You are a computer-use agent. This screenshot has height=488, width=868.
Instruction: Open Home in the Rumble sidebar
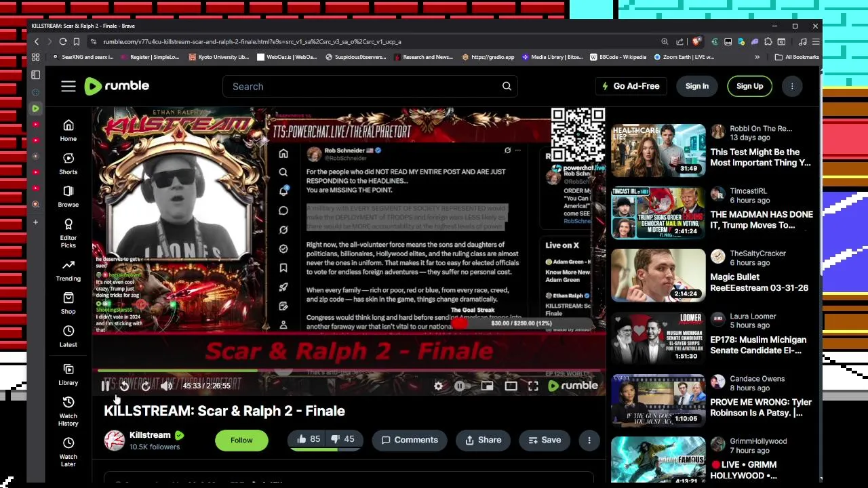(68, 130)
